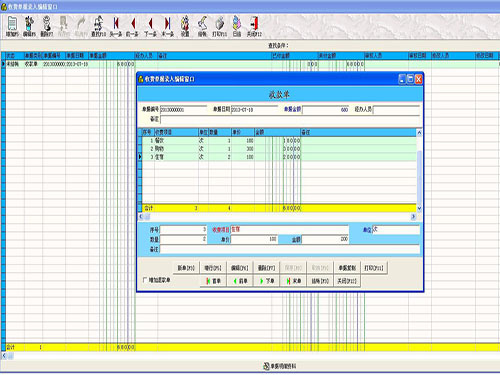Click the 增加 (Add) toolbar icon
The image size is (500, 375).
point(12,26)
